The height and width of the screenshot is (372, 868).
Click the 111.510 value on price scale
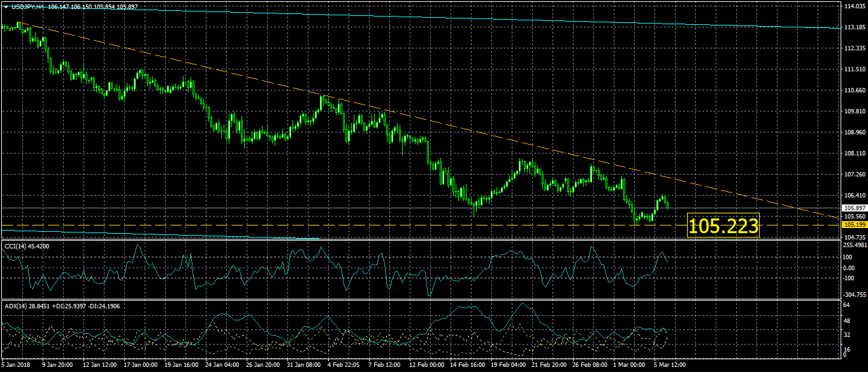point(853,69)
